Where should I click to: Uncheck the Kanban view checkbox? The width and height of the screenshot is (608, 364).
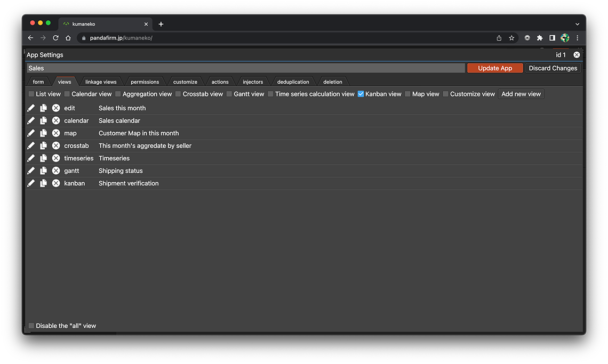tap(361, 94)
